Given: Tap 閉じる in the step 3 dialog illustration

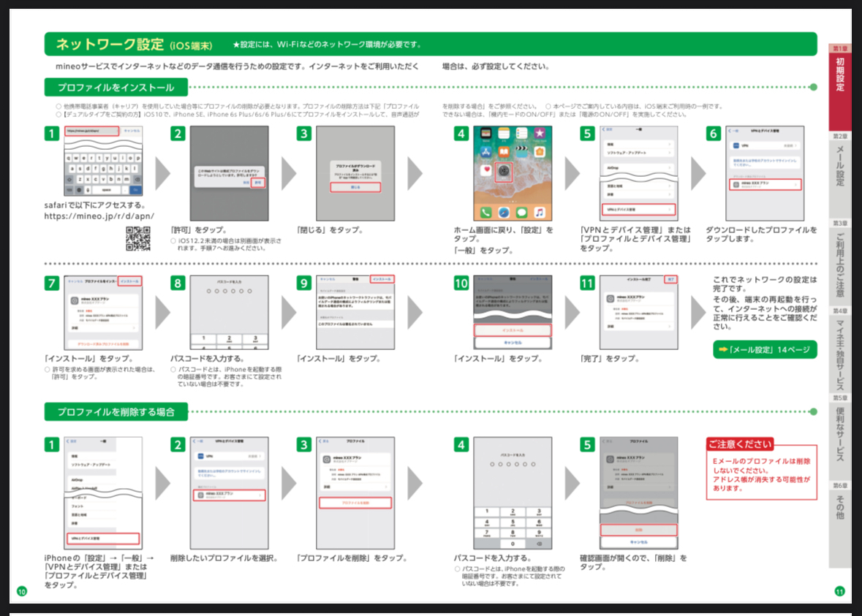Looking at the screenshot, I should click(355, 187).
